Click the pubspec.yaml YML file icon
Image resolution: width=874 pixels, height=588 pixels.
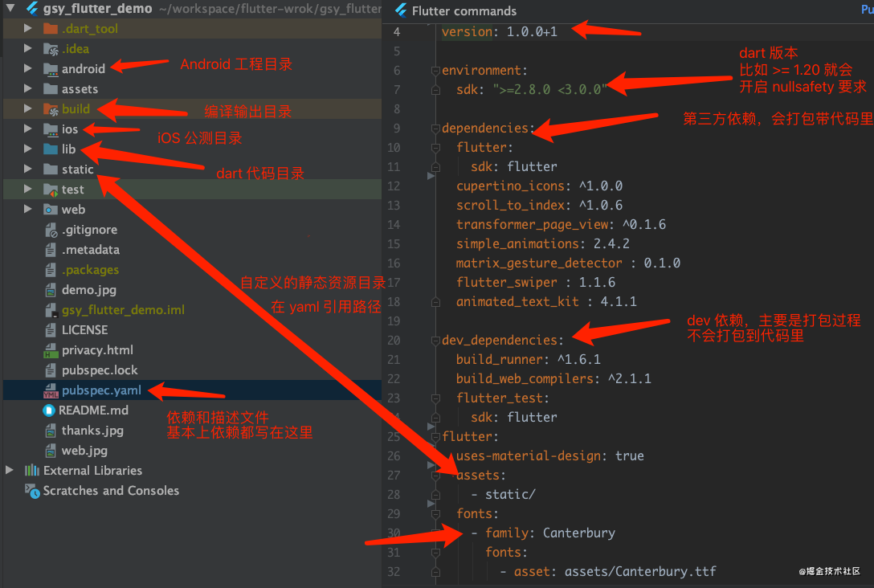pos(51,390)
